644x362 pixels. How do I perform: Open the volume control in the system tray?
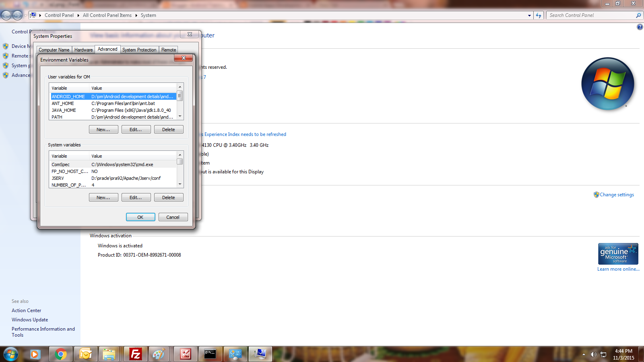point(593,354)
